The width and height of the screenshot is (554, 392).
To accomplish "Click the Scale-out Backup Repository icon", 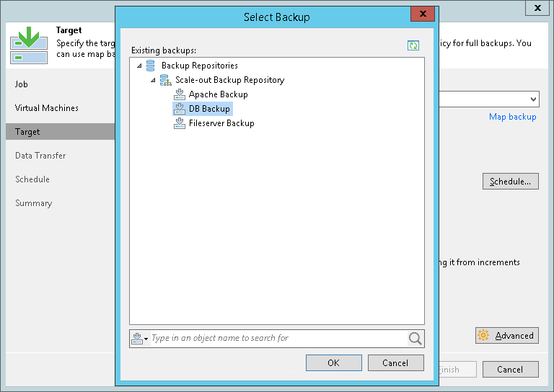I will tap(165, 80).
